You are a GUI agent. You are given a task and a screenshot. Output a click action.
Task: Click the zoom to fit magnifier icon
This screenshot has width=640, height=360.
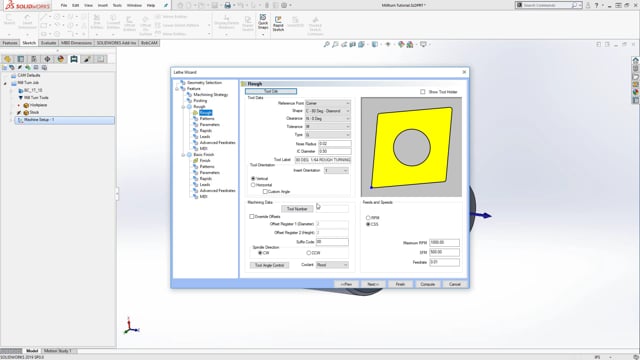point(327,44)
